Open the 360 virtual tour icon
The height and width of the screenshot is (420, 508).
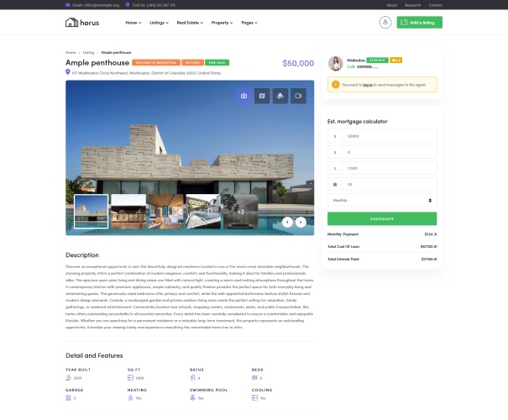280,96
